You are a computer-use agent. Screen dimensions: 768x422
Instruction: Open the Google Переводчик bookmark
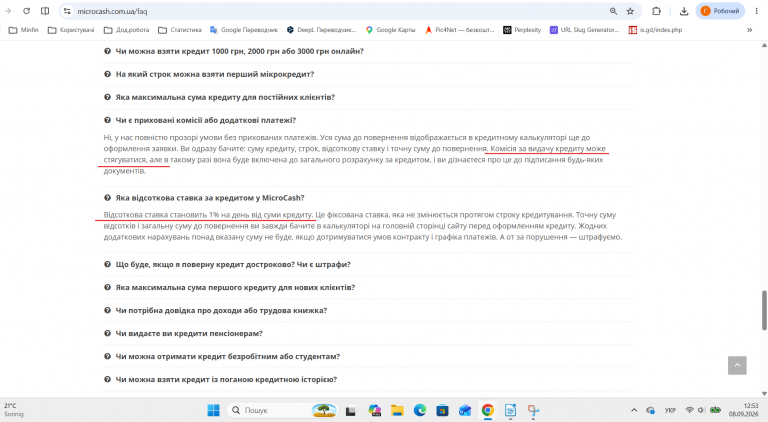[243, 30]
